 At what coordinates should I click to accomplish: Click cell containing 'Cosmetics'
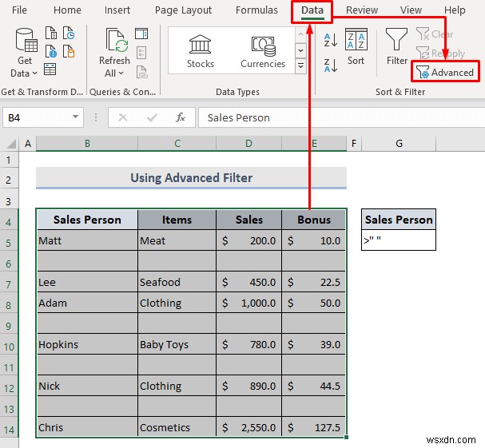pos(177,427)
